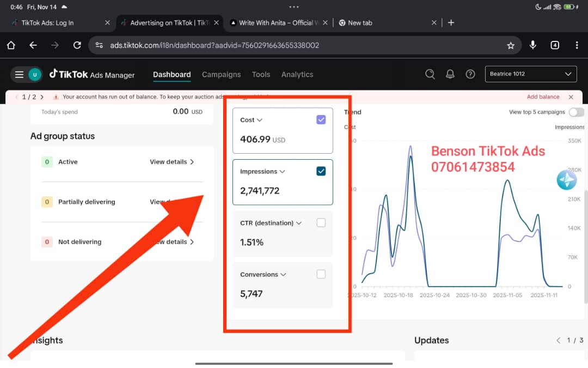Open the Analytics tab
This screenshot has width=588, height=368.
(297, 75)
